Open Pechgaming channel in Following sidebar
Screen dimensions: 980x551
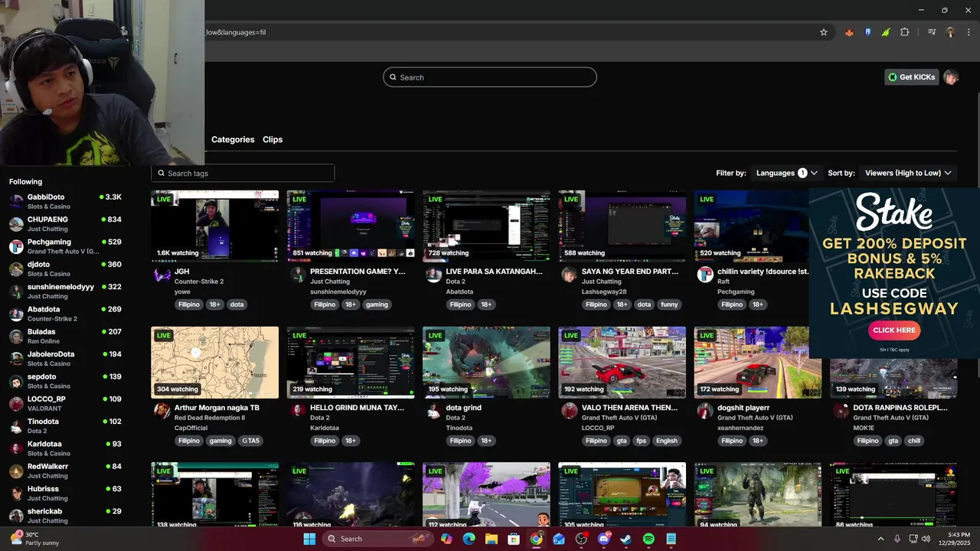65,246
